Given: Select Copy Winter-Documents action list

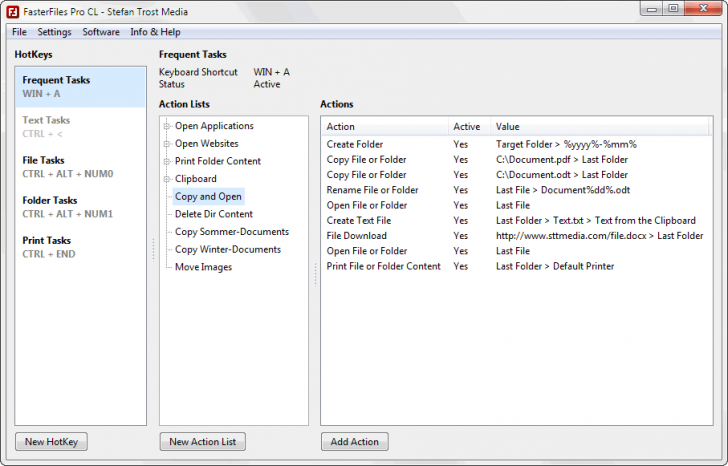Looking at the screenshot, I should [x=228, y=249].
